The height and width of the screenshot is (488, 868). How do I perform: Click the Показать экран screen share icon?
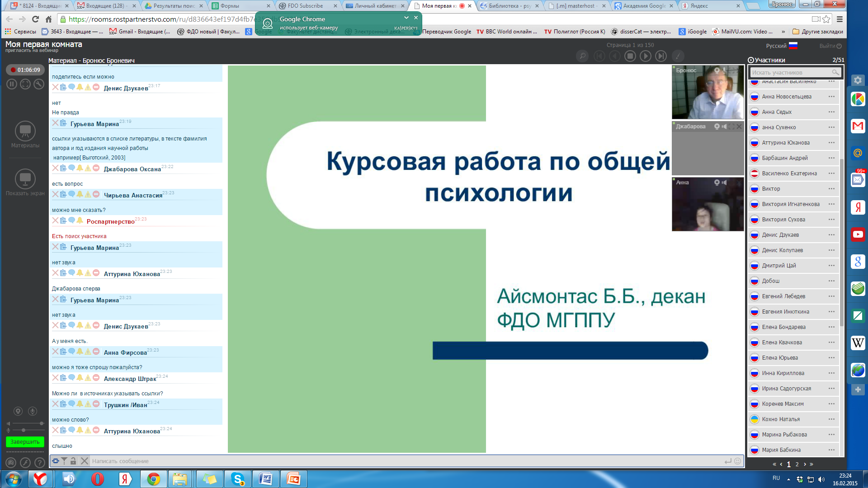pos(25,179)
